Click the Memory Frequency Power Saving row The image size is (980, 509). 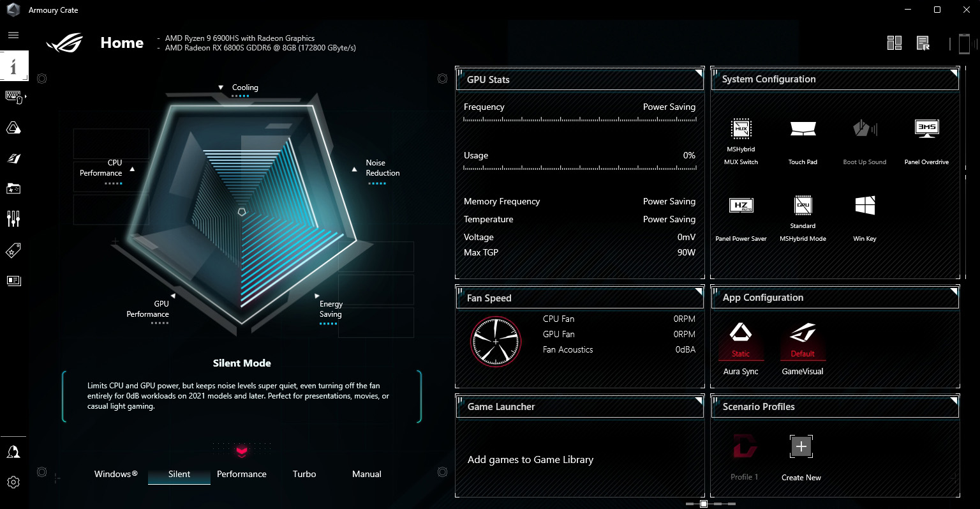click(580, 201)
